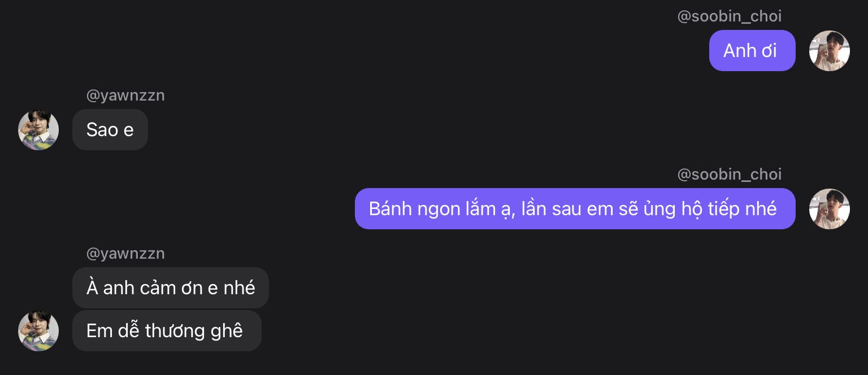Open the @yawnzzn username above "Sao e"

pos(125,95)
